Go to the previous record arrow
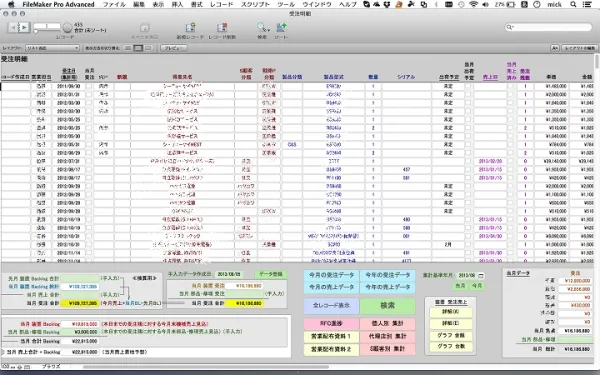 pyautogui.click(x=14, y=27)
